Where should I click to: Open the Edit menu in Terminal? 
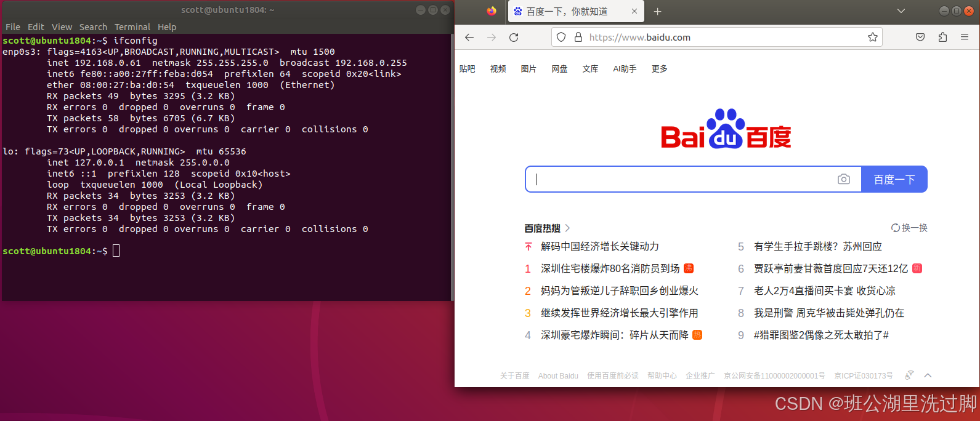pyautogui.click(x=36, y=27)
